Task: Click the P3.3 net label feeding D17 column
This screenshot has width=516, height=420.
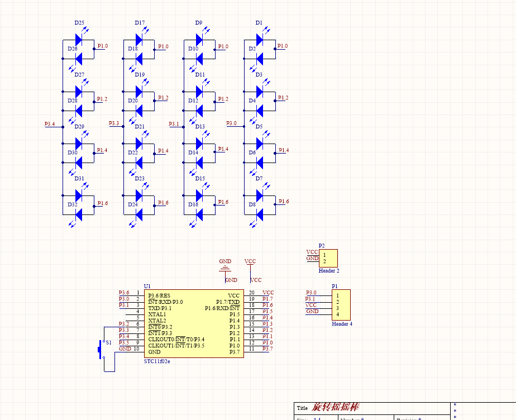Action: tap(114, 123)
